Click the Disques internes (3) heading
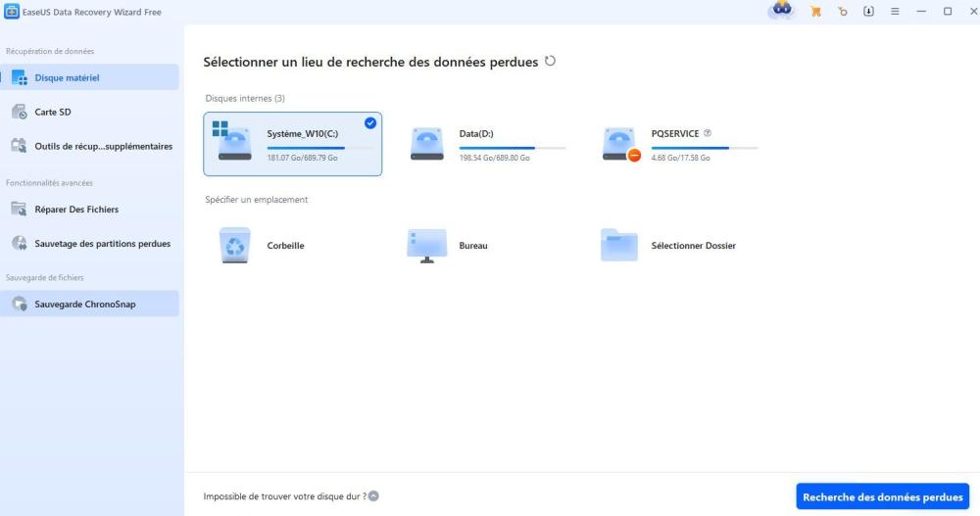 click(245, 98)
